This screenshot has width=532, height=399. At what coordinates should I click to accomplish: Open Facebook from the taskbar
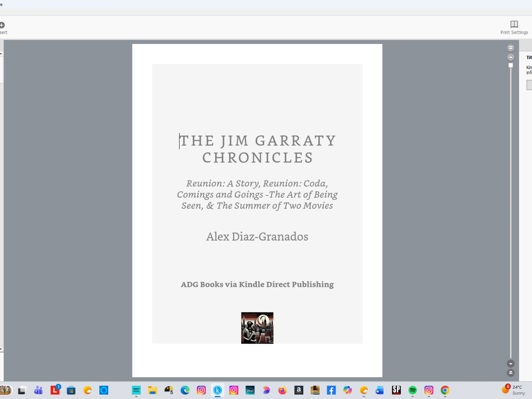331,390
